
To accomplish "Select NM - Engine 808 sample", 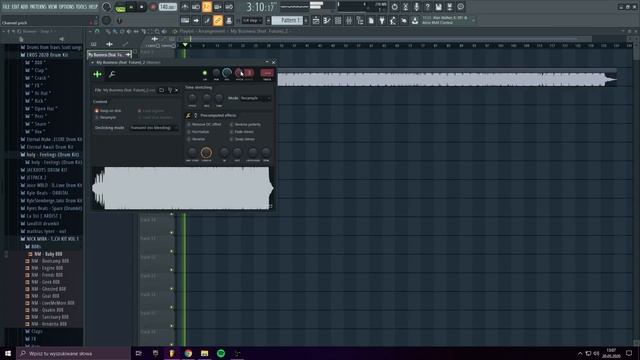I will click(47, 268).
